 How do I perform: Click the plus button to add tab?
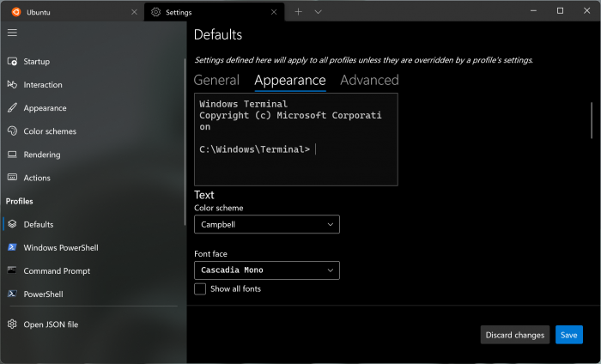tap(298, 12)
